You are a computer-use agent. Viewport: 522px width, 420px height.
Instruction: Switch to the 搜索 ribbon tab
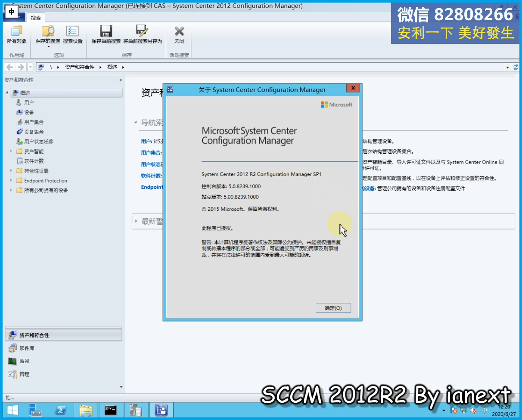36,18
